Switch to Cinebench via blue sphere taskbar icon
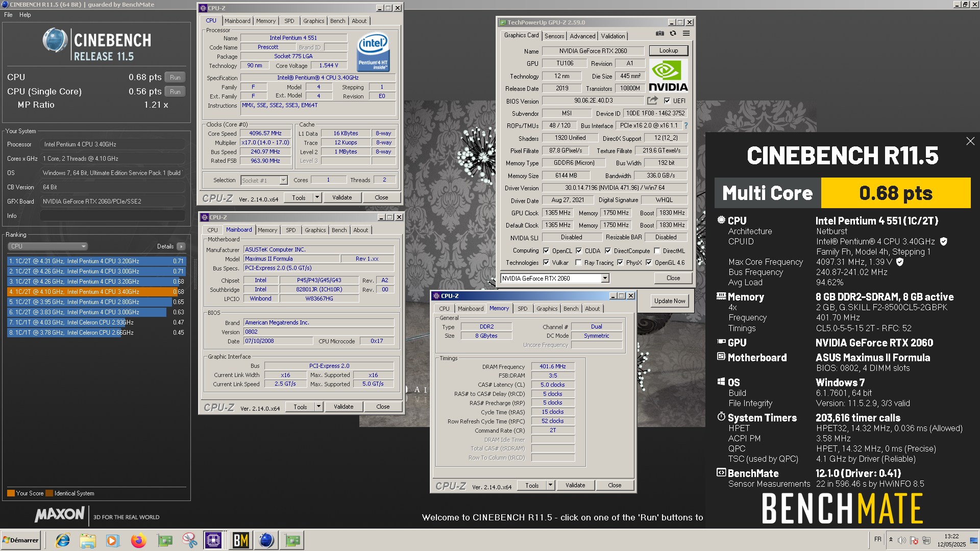The height and width of the screenshot is (551, 980). [x=266, y=540]
